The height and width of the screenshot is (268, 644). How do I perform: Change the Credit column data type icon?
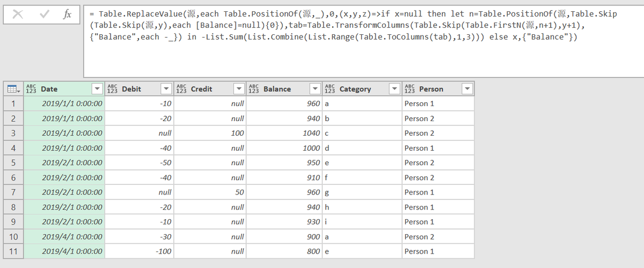click(x=182, y=89)
